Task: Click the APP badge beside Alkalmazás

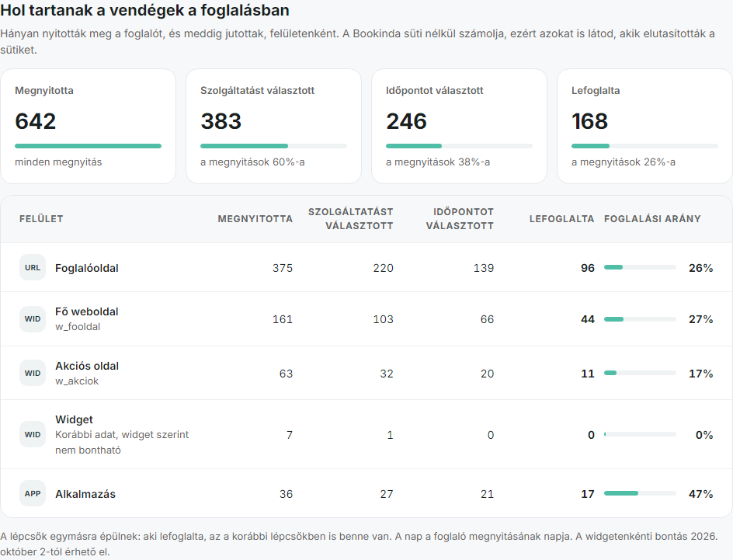Action: point(33,494)
